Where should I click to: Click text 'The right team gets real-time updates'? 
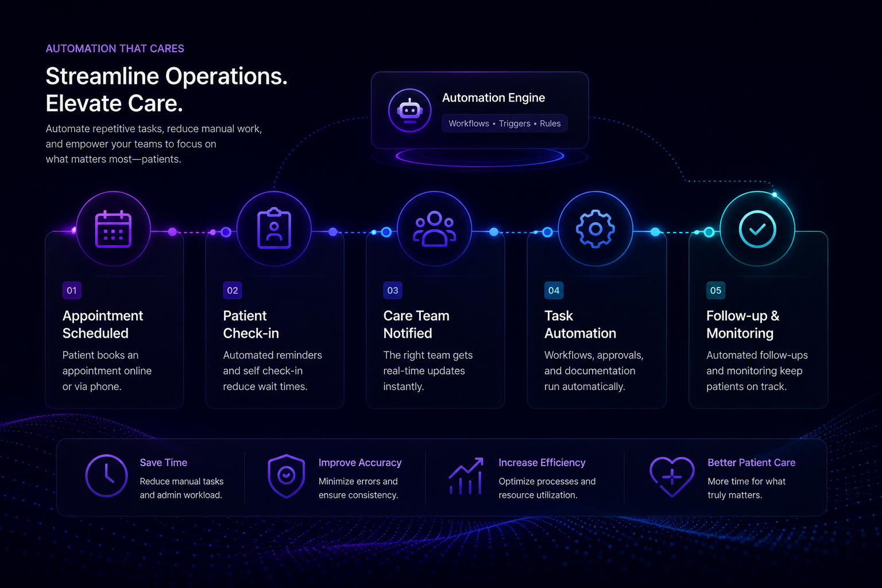tap(428, 363)
